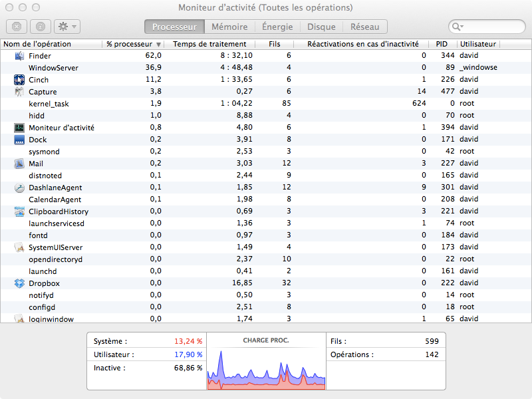This screenshot has height=399, width=532.
Task: Click the Dropbox icon
Action: pyautogui.click(x=19, y=283)
